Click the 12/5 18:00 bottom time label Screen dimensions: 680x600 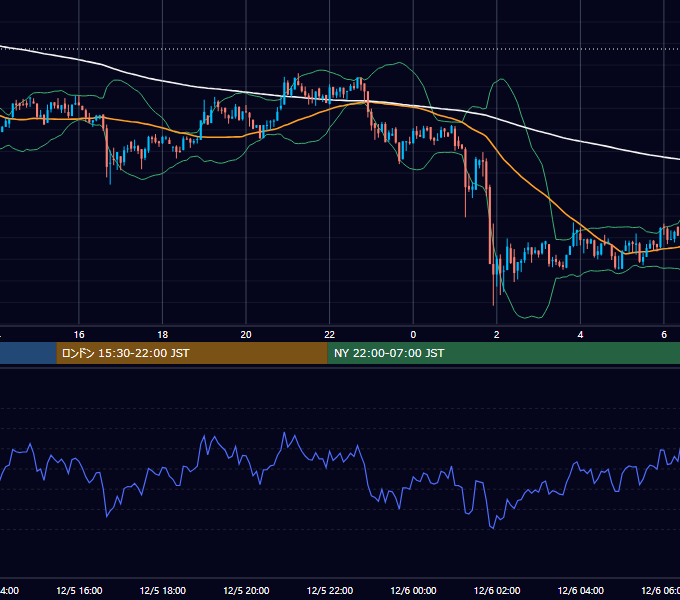click(163, 590)
